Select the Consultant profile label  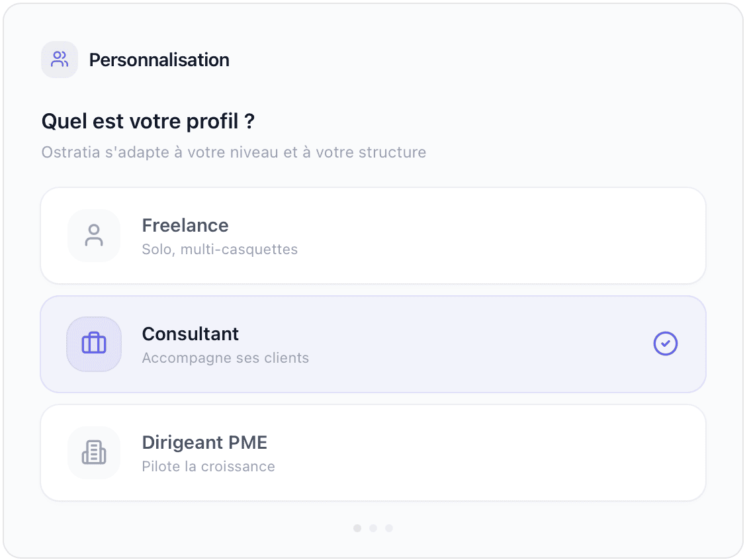coord(191,334)
